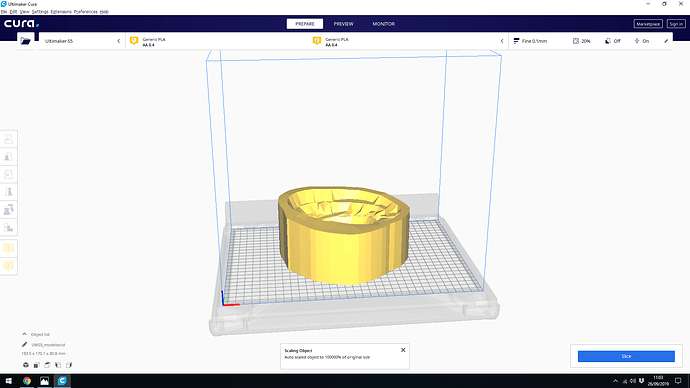Click the volume icon in system tray
690x388 pixels.
[x=633, y=381]
